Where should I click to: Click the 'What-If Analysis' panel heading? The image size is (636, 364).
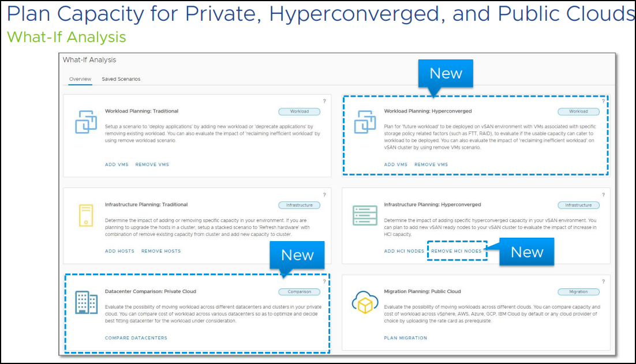coord(89,60)
